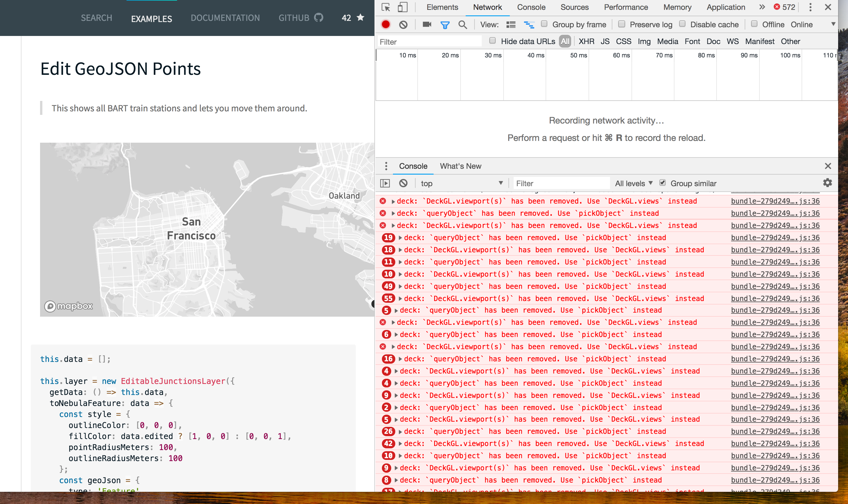
Task: Select the inspect element cursor icon
Action: (x=386, y=7)
